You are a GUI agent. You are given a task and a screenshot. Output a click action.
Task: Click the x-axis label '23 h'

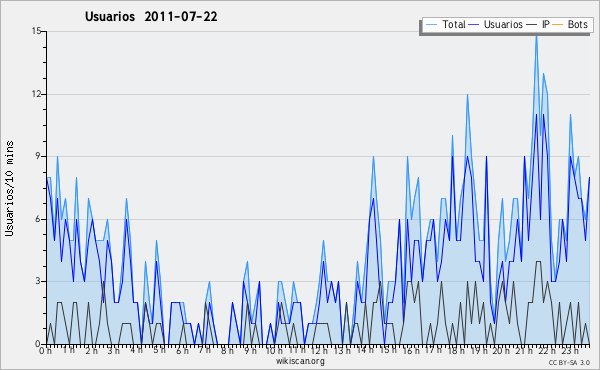570,351
